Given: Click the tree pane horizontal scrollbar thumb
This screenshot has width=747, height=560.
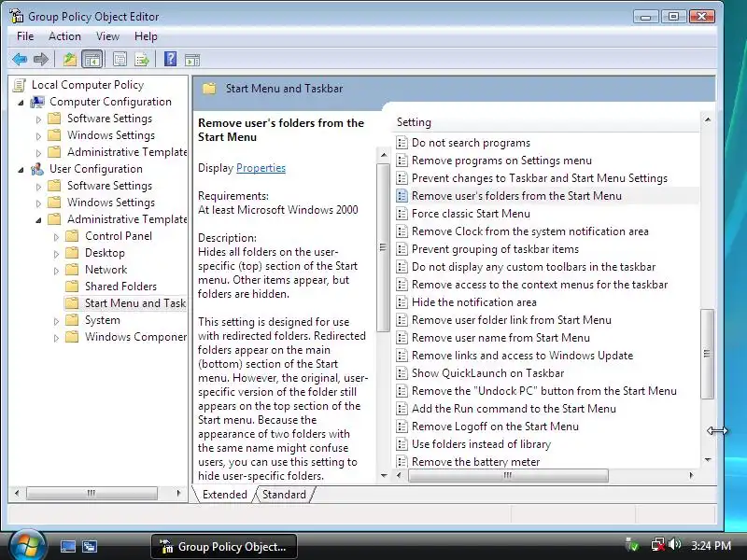Looking at the screenshot, I should coord(92,493).
